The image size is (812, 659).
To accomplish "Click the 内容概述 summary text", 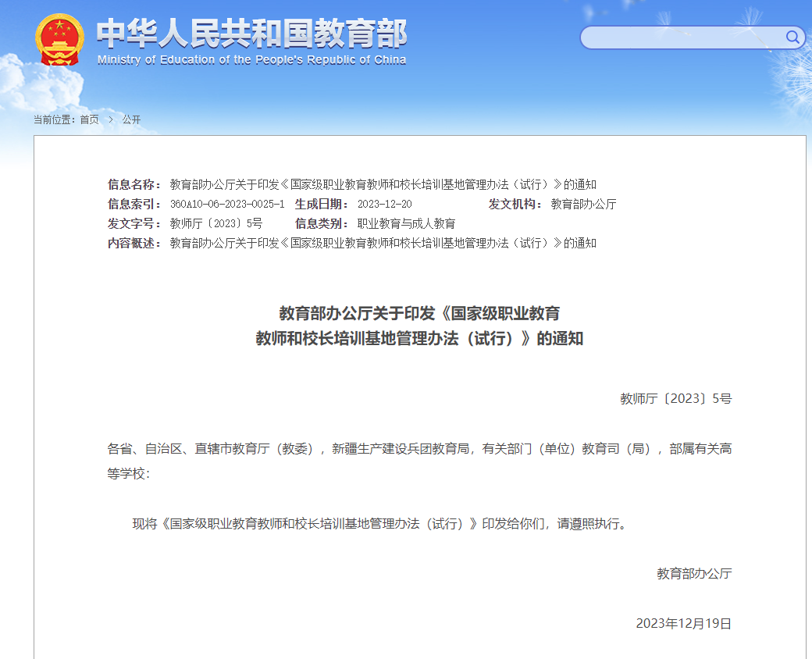I will 383,243.
